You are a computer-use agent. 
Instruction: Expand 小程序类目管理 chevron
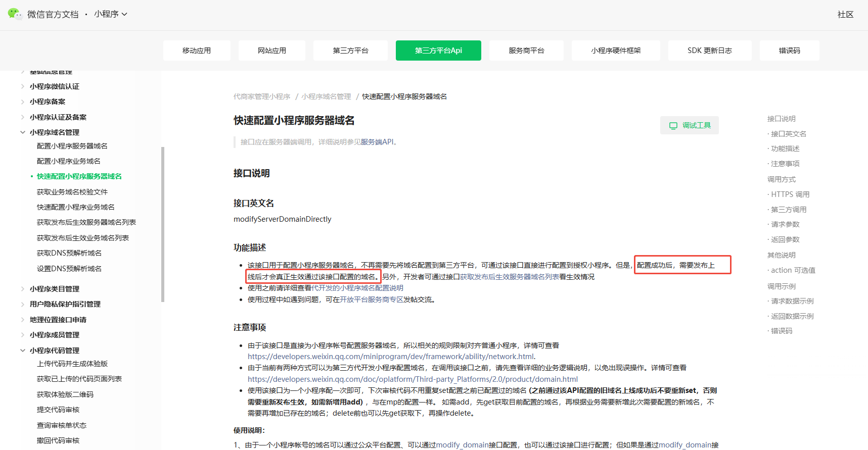(23, 289)
